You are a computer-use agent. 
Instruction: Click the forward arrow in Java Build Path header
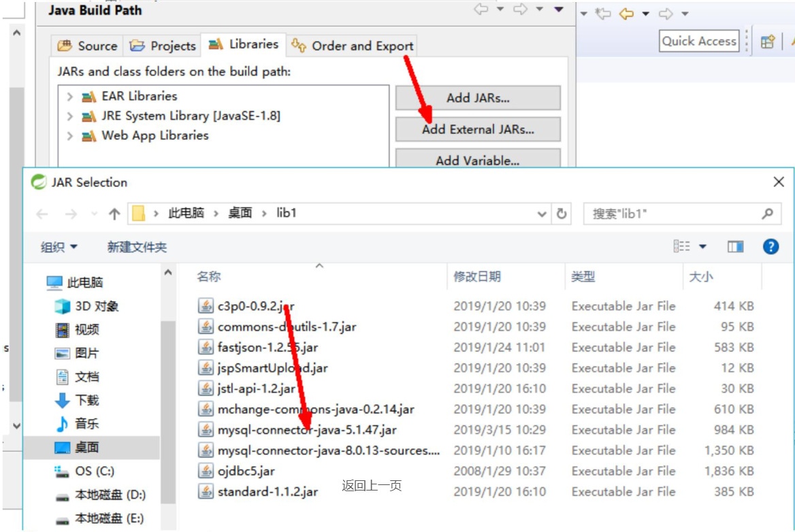[520, 9]
